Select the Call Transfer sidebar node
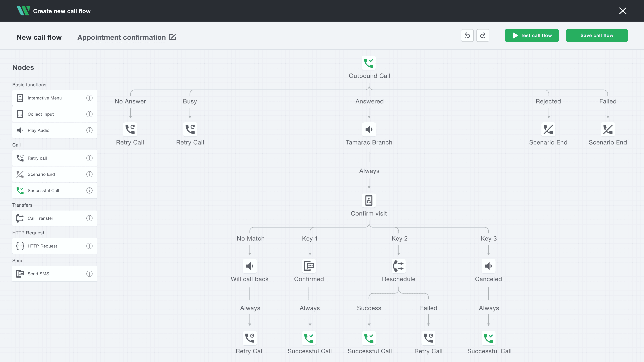The height and width of the screenshot is (362, 644). coord(55,218)
